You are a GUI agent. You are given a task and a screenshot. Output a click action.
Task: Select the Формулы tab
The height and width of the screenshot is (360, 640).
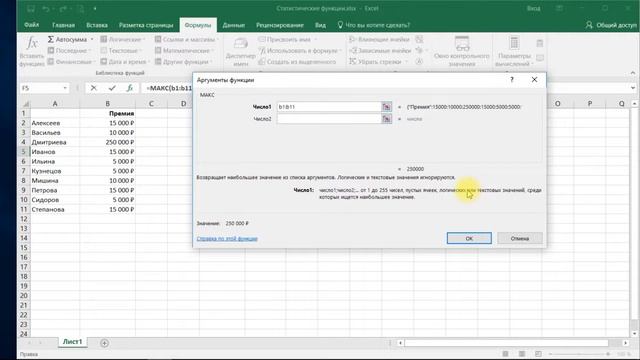click(198, 25)
